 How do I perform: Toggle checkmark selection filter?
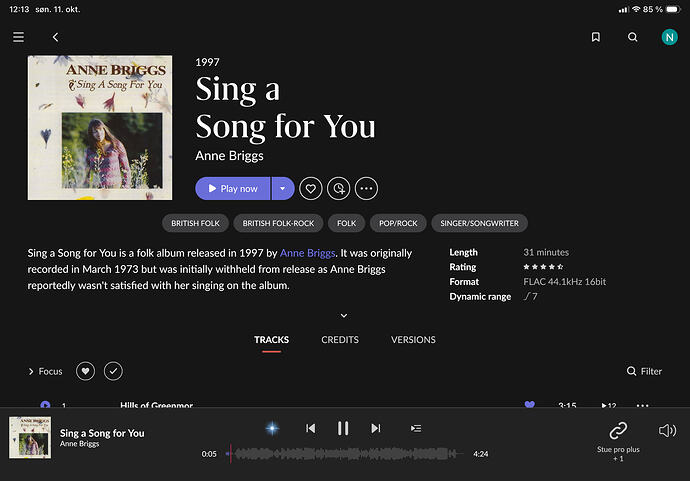pyautogui.click(x=113, y=371)
